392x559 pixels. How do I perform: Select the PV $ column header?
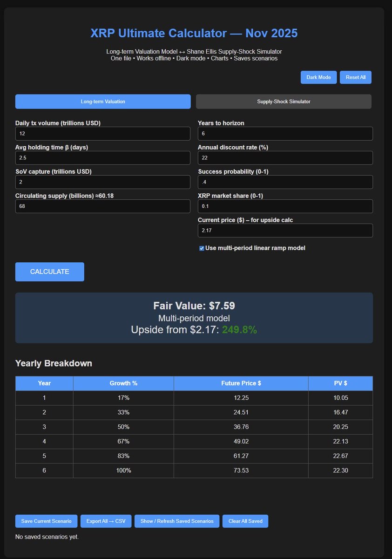(340, 383)
